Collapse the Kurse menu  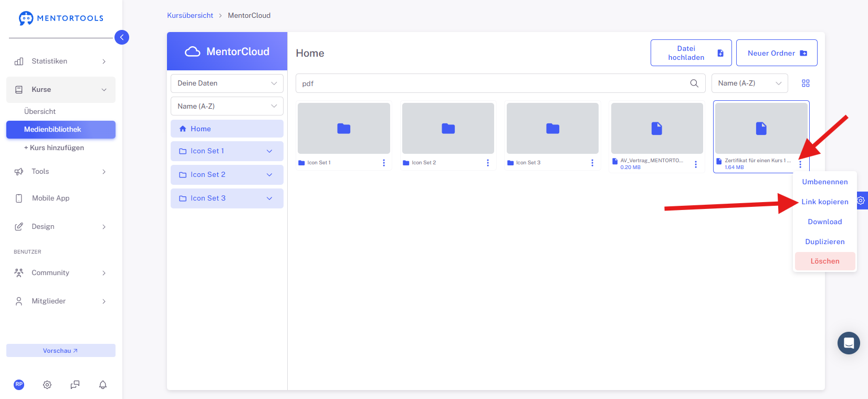point(104,90)
